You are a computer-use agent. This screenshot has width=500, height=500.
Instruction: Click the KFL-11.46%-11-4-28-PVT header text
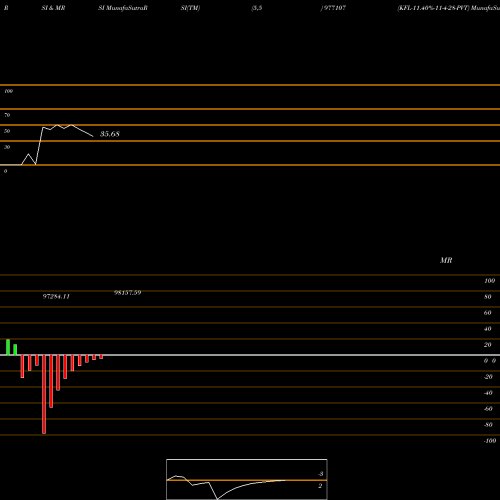click(433, 8)
